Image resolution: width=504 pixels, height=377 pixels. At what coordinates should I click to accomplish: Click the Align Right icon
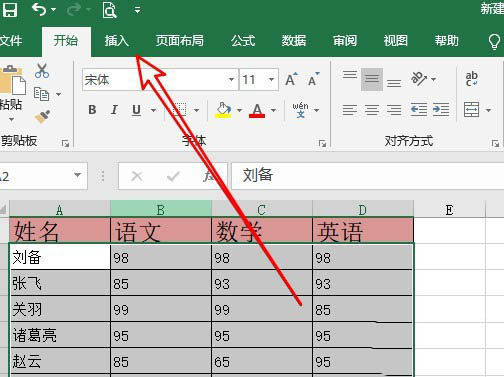[x=394, y=110]
